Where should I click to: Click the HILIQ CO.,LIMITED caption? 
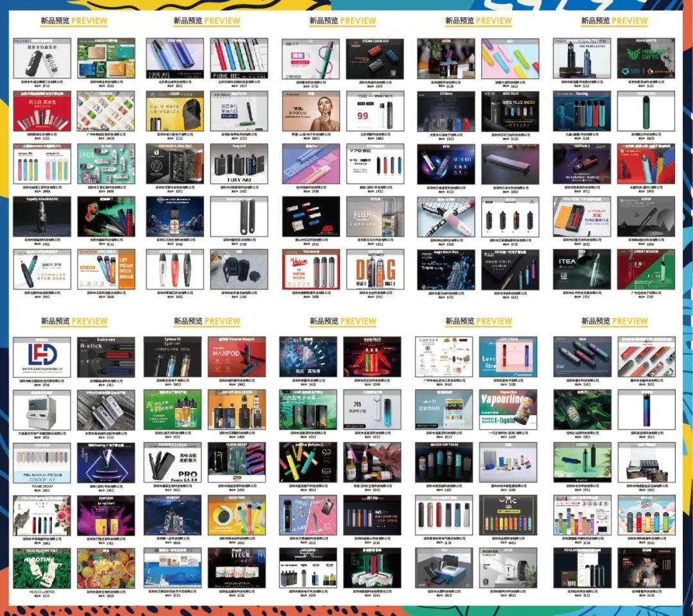tap(42, 592)
